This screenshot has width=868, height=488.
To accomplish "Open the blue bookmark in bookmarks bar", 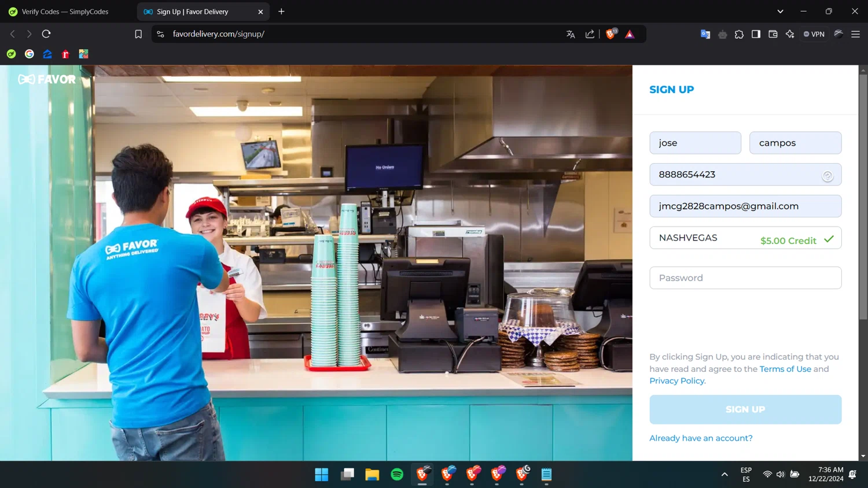I will click(47, 54).
